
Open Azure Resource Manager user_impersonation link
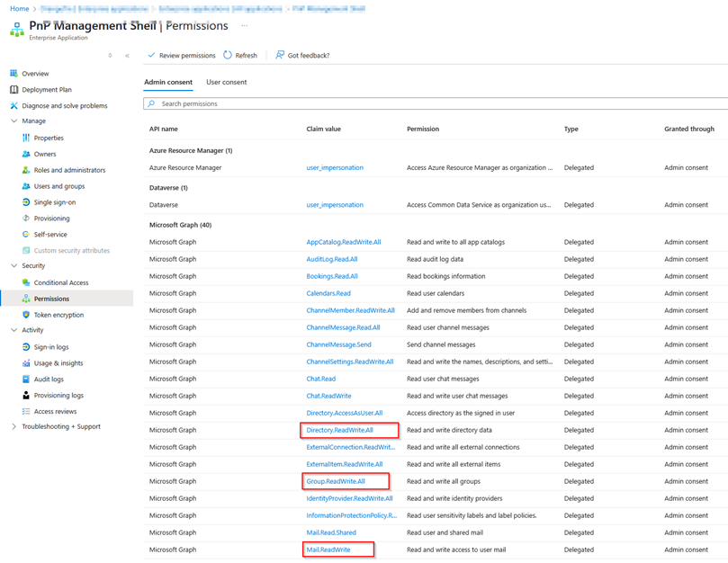[335, 167]
